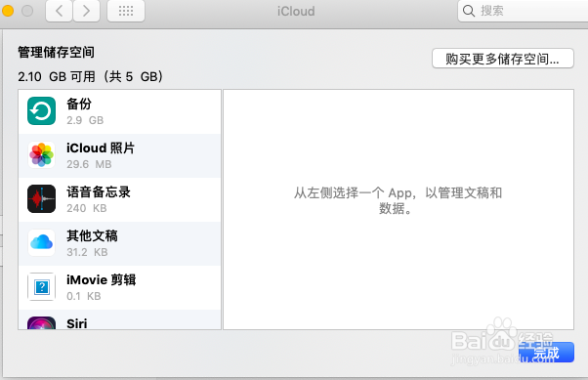Open the iCloud Photos flower icon
Screen dimensions: 588x380
coord(41,154)
